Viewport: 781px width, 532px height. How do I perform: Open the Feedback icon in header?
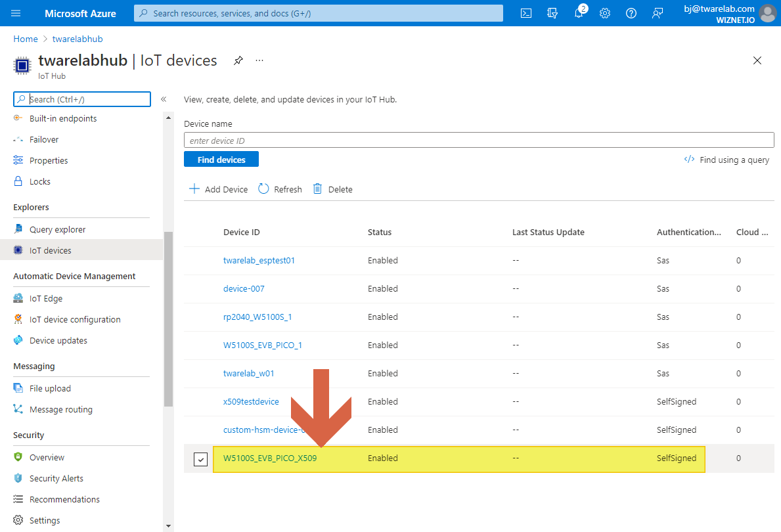point(658,13)
